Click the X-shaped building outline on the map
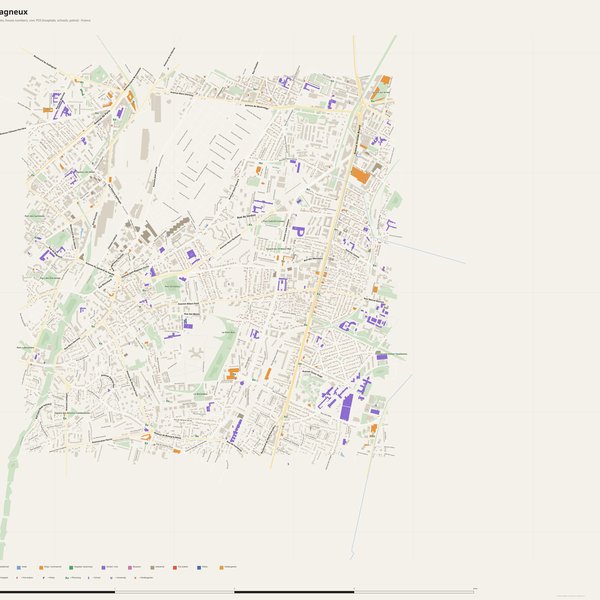This screenshot has width=600, height=600. [196, 353]
